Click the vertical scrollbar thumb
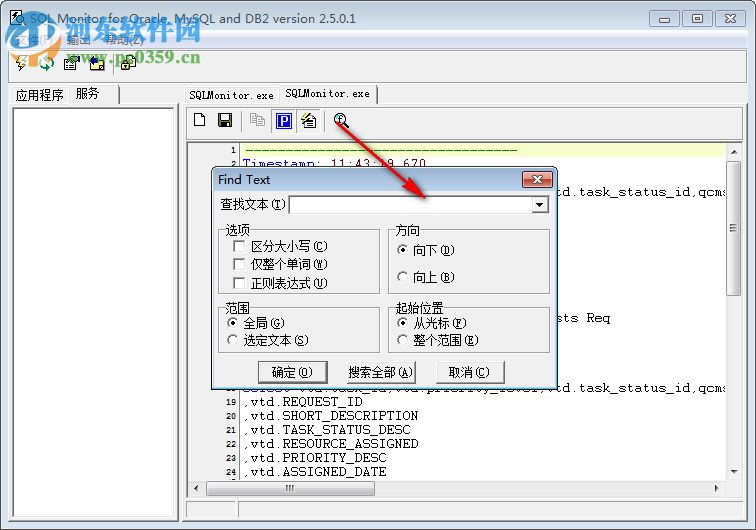Viewport: 756px width, 530px height. [734, 228]
